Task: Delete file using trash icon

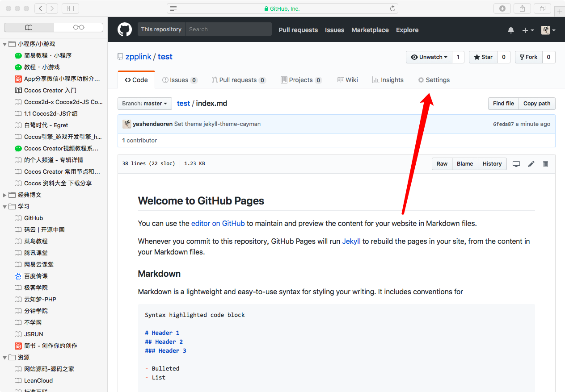Action: [545, 164]
